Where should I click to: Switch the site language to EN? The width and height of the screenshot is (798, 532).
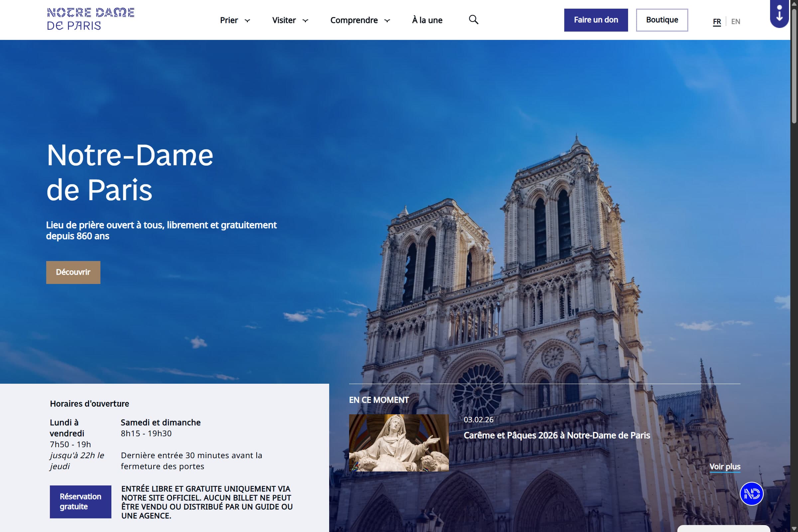[735, 21]
